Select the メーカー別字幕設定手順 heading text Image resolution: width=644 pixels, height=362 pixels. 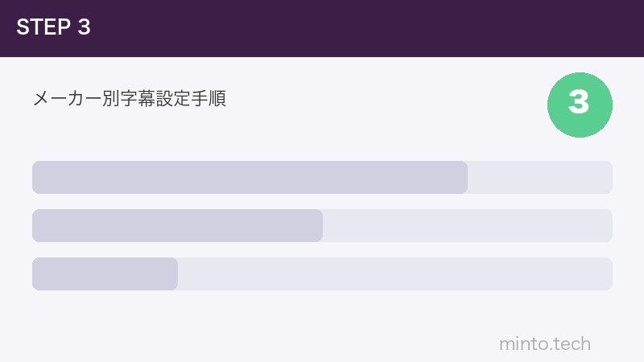click(129, 99)
